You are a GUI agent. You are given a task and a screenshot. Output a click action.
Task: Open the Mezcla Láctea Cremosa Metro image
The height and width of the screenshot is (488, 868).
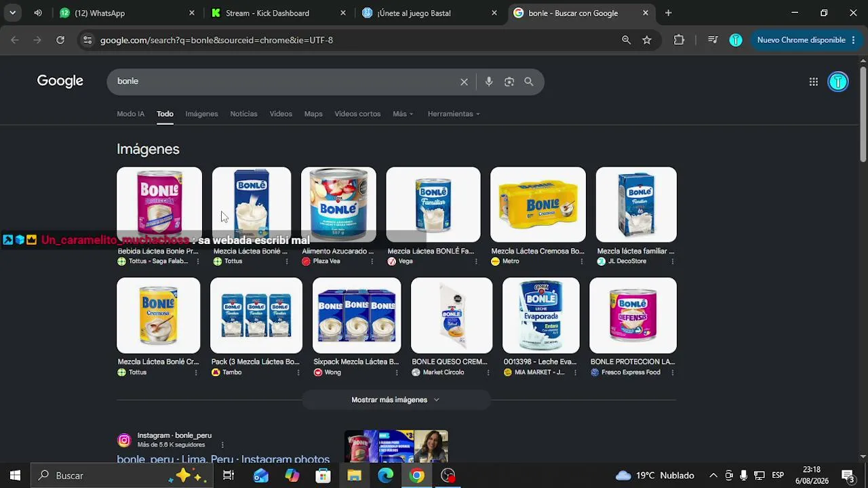pos(538,205)
